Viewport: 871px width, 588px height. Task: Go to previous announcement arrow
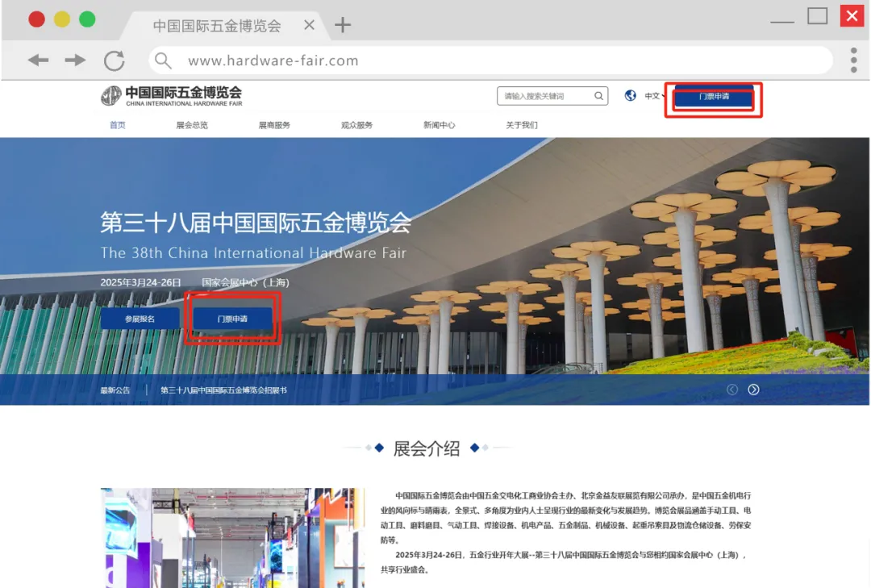tap(732, 390)
